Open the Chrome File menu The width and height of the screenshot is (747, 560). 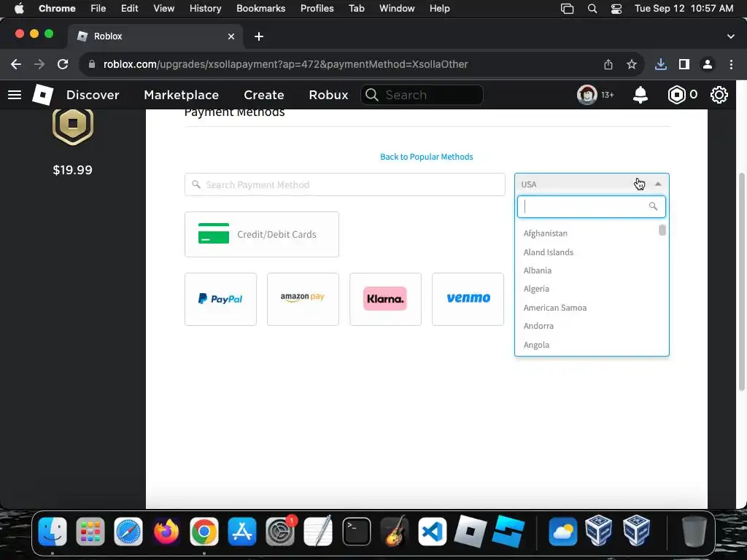point(98,9)
